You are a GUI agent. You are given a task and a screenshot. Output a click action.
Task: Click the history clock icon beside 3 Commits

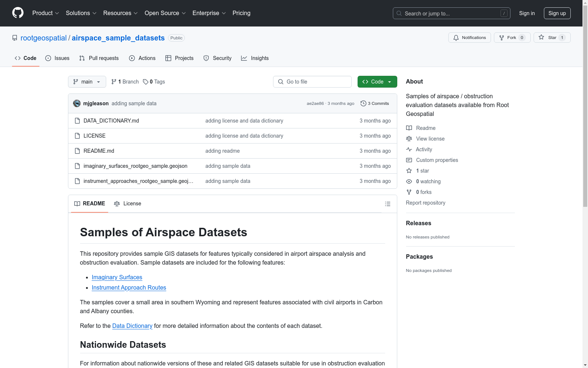pyautogui.click(x=363, y=103)
